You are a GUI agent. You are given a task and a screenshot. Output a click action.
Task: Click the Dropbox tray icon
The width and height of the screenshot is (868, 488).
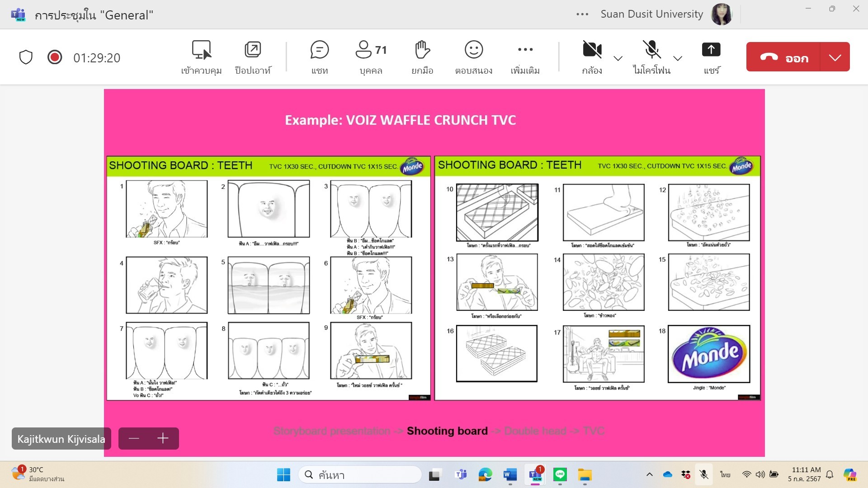[x=686, y=474]
